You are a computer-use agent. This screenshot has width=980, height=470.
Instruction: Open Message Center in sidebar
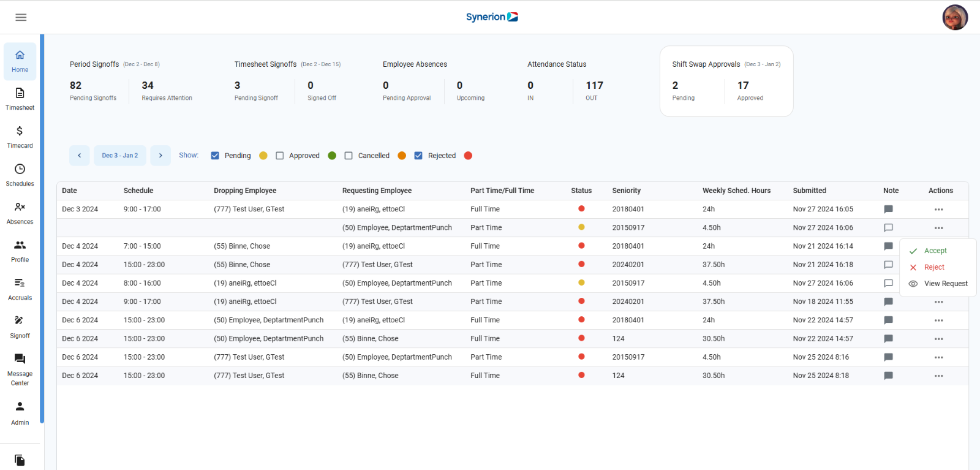tap(20, 370)
